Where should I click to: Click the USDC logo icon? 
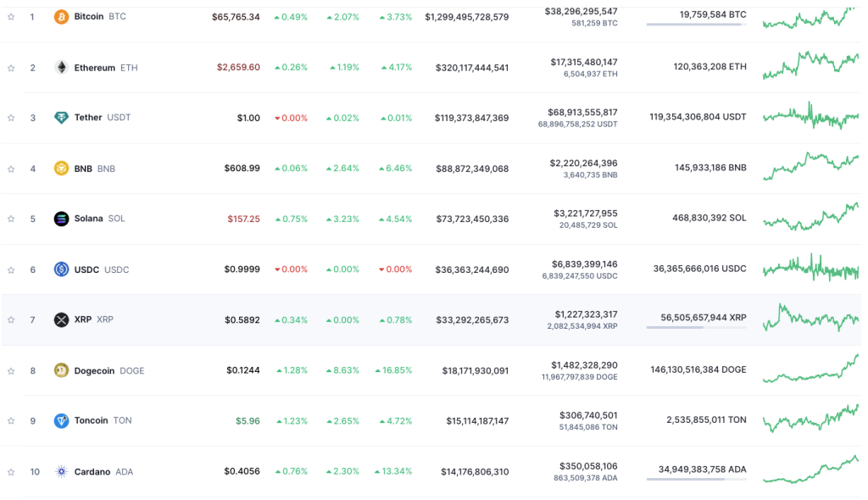pos(61,269)
